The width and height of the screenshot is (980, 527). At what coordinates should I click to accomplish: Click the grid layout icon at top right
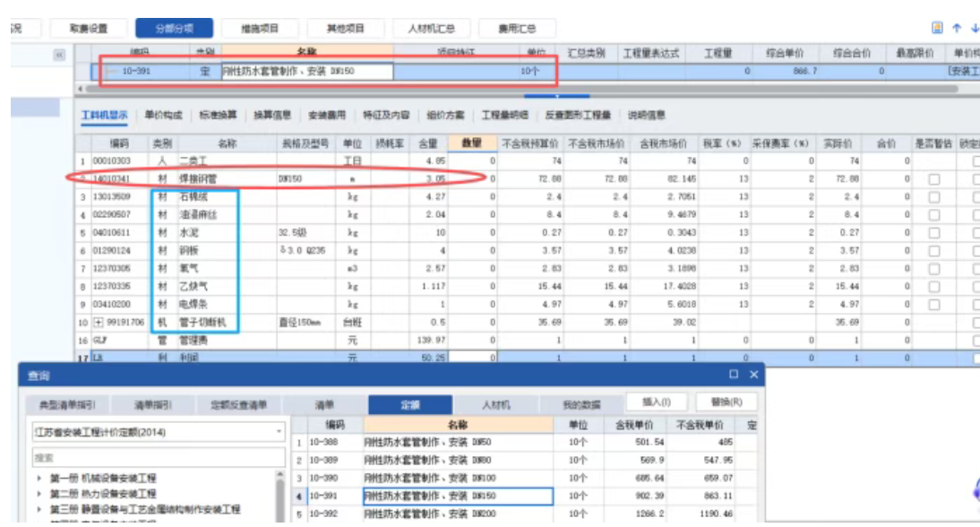937,28
